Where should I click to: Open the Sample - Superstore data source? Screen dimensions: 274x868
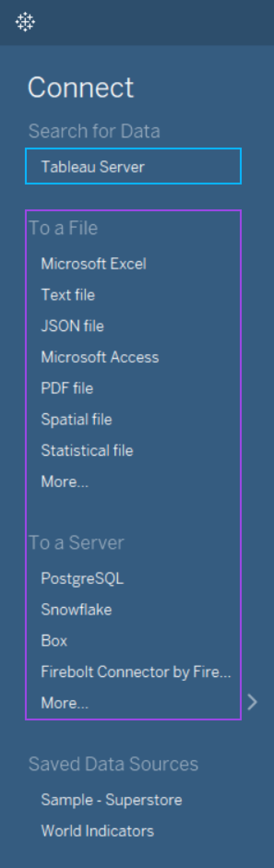point(111,800)
